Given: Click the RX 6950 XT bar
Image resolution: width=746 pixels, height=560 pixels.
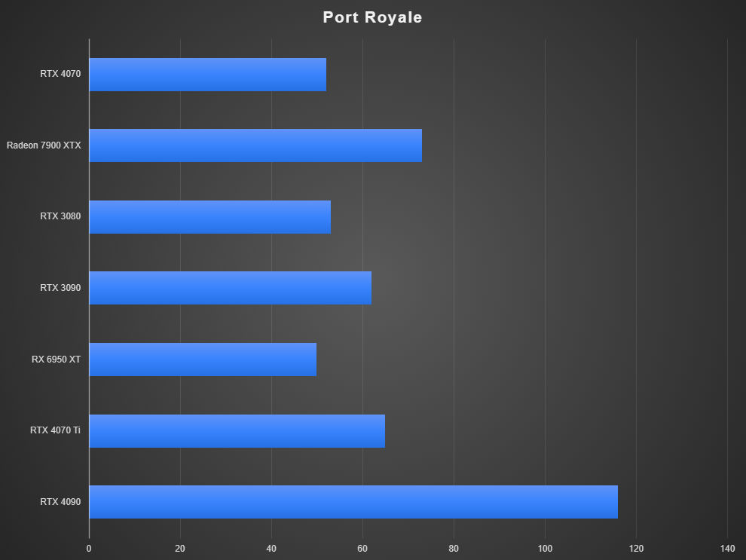Looking at the screenshot, I should [203, 360].
